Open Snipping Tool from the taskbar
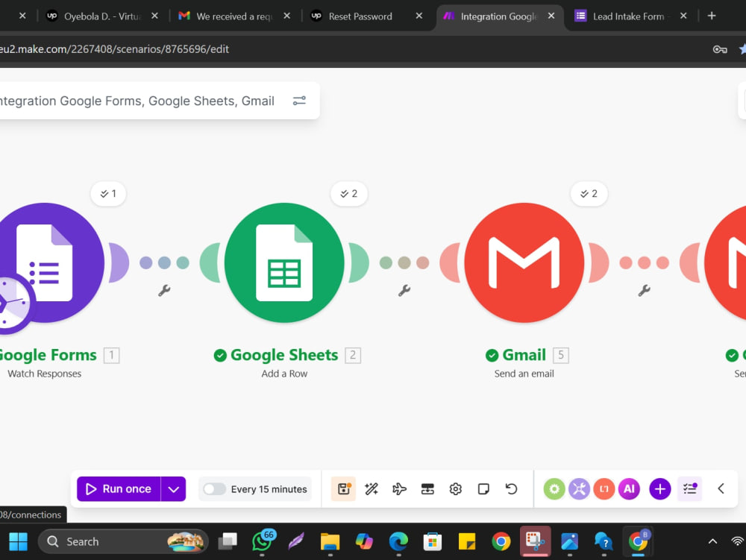746x560 pixels. pos(535,541)
